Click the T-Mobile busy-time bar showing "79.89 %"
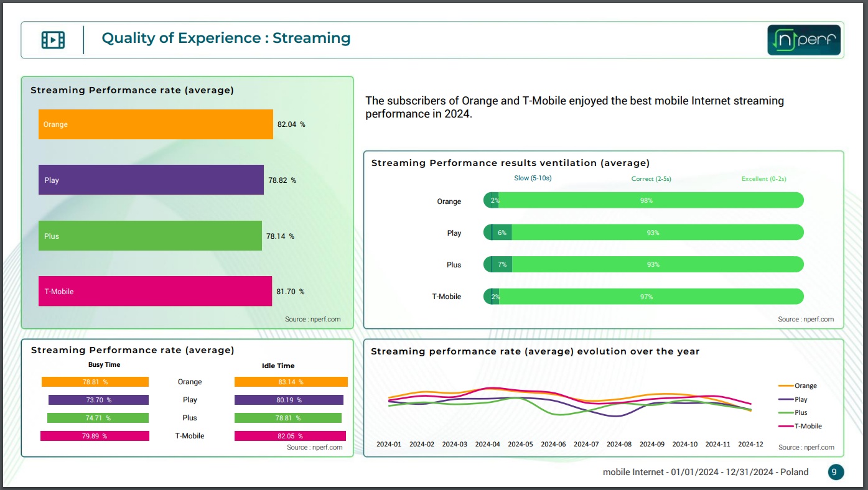868x490 pixels. click(x=95, y=436)
